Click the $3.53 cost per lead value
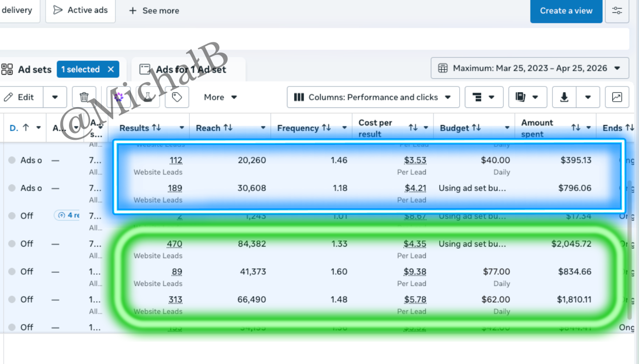Image resolution: width=639 pixels, height=364 pixels. click(x=415, y=161)
